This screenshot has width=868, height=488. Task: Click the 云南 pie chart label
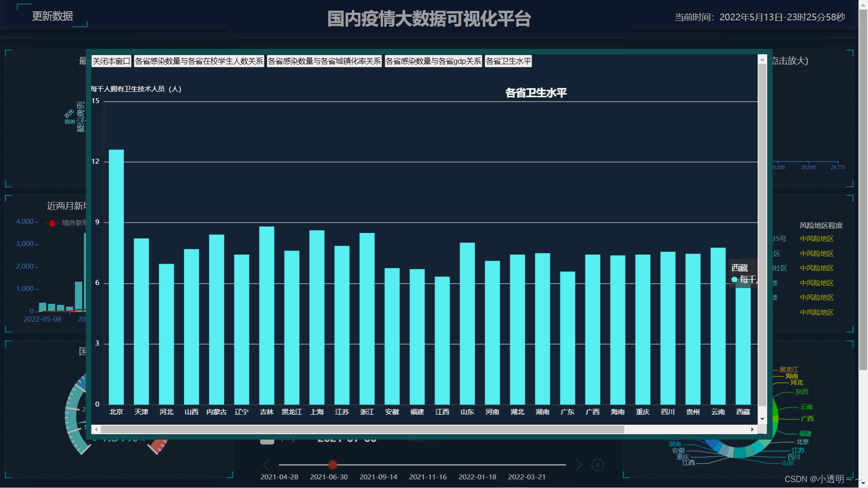[807, 407]
